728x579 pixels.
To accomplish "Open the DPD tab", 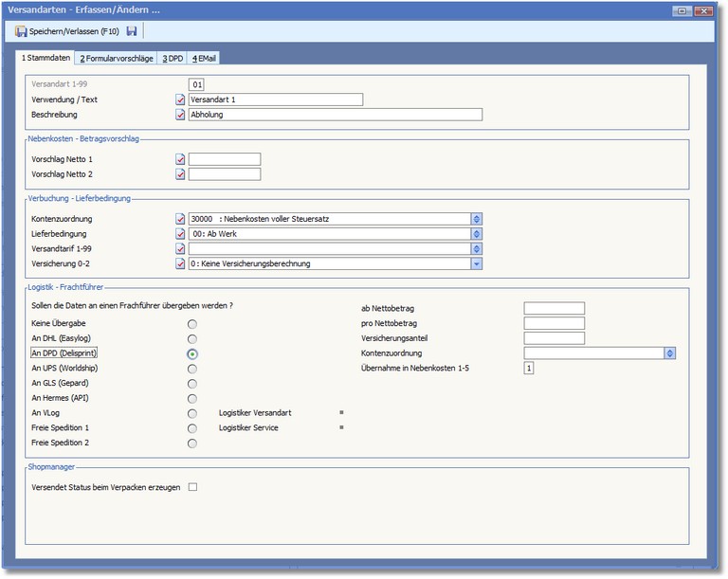I will 173,59.
